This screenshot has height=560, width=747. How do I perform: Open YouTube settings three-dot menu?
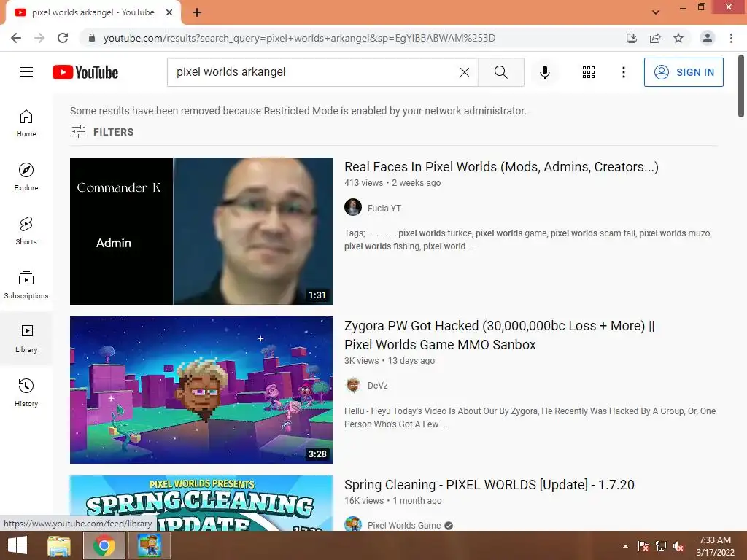pyautogui.click(x=623, y=72)
